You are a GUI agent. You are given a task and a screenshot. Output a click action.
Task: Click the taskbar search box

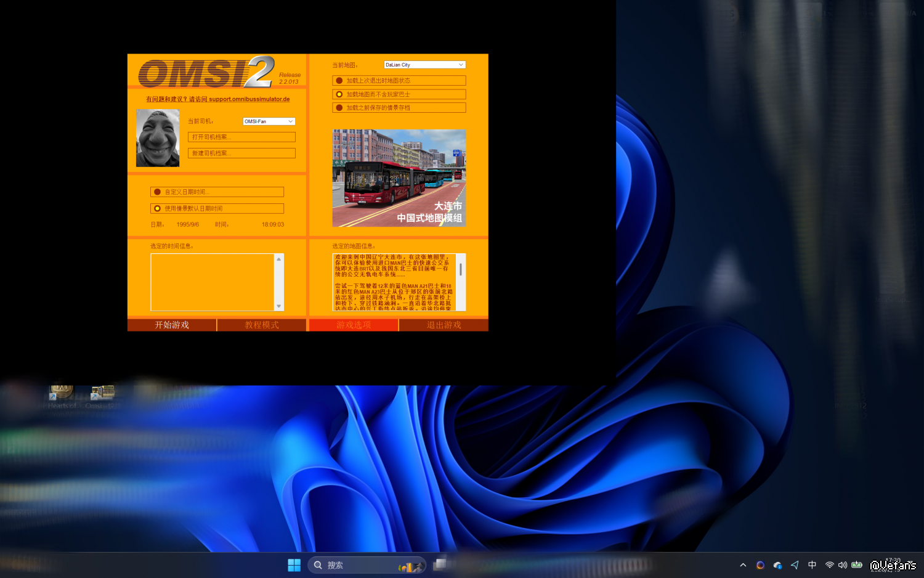point(367,565)
